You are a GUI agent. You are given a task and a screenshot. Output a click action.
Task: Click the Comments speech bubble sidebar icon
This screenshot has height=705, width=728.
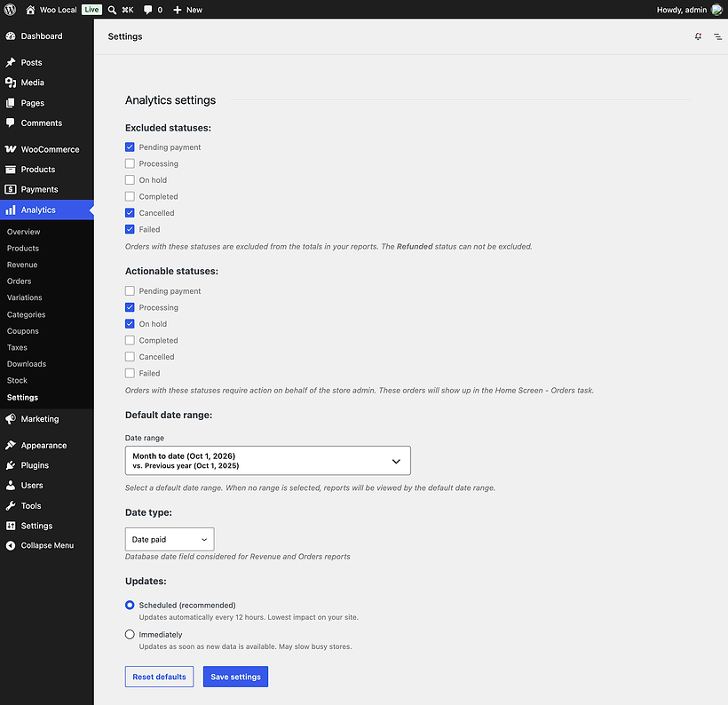click(11, 123)
